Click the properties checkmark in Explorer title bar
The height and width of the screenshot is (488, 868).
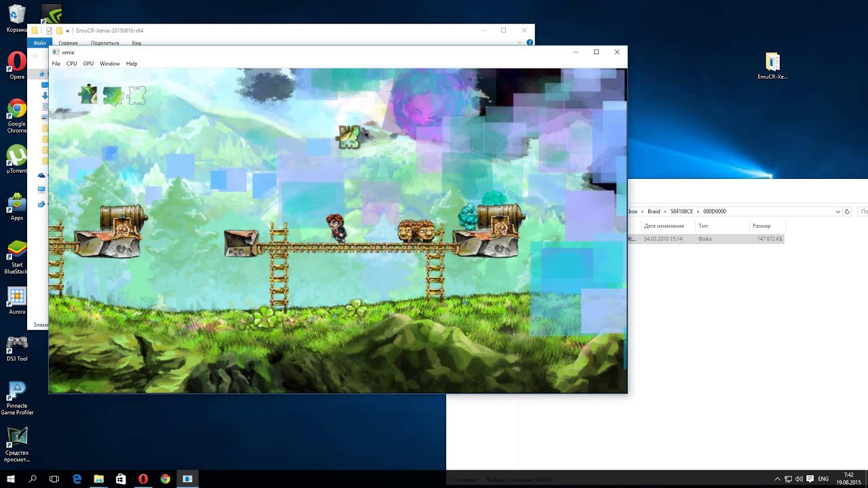coord(49,30)
